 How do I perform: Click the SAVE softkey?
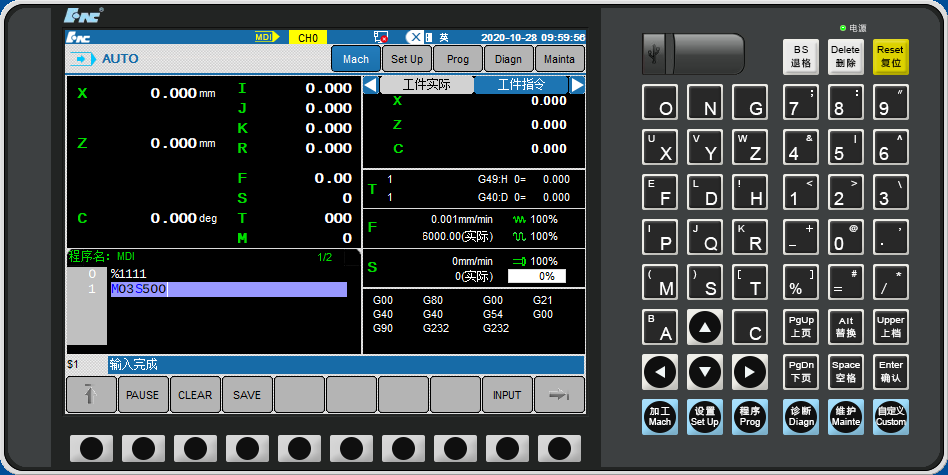point(247,395)
